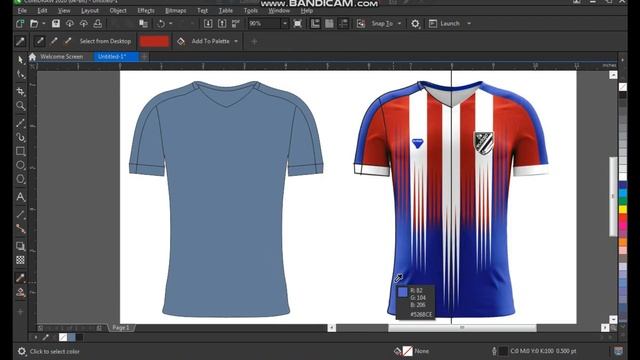Click Page 1 tab at bottom

pyautogui.click(x=121, y=328)
